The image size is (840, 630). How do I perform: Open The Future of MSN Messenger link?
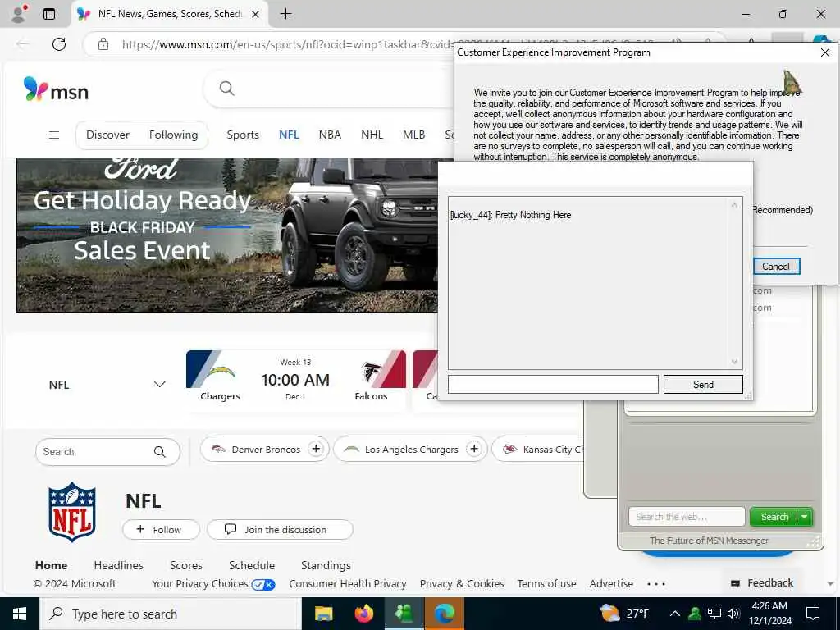coord(709,541)
